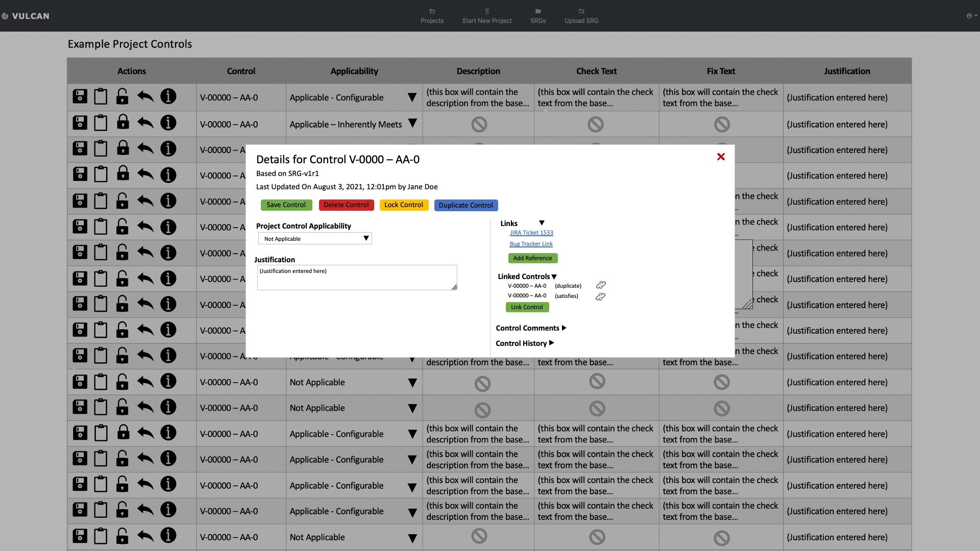Click the VULCAN logo icon
Viewport: 980px width, 551px height.
tap(6, 16)
